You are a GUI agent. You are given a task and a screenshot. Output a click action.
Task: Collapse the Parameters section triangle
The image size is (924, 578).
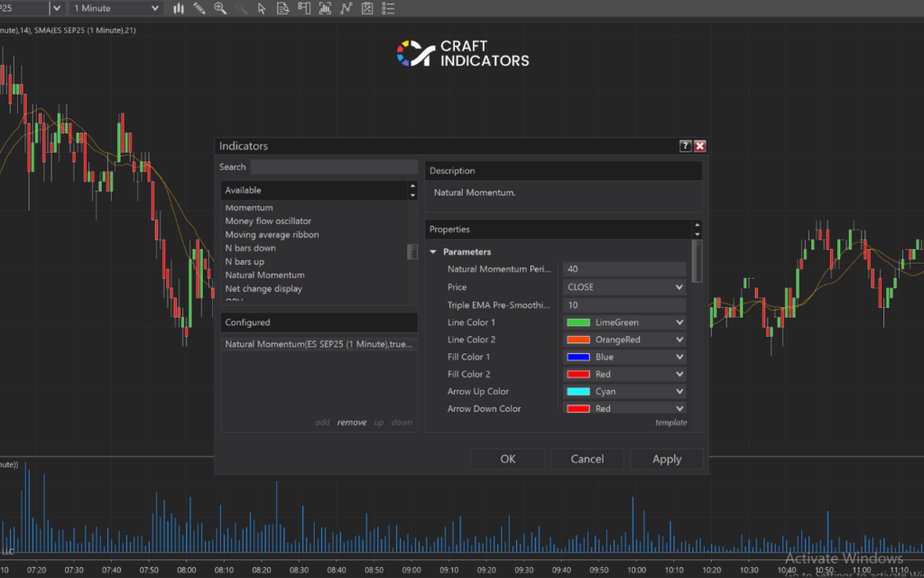pos(433,252)
